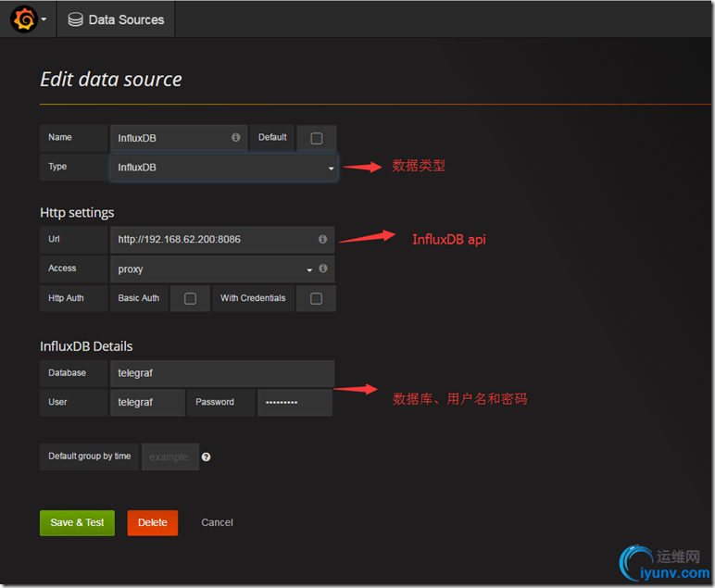Tick the With Credentials checkbox
Image resolution: width=715 pixels, height=588 pixels.
[x=316, y=298]
